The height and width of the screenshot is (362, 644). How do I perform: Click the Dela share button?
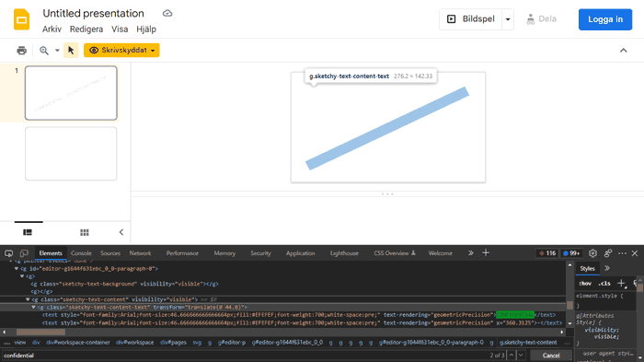pos(541,19)
